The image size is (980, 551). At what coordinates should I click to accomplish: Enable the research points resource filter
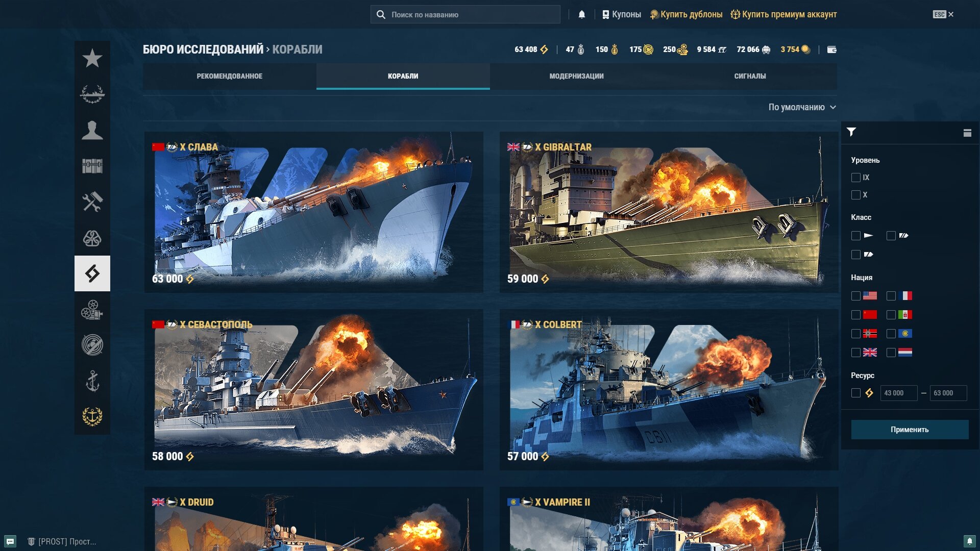[x=856, y=393]
